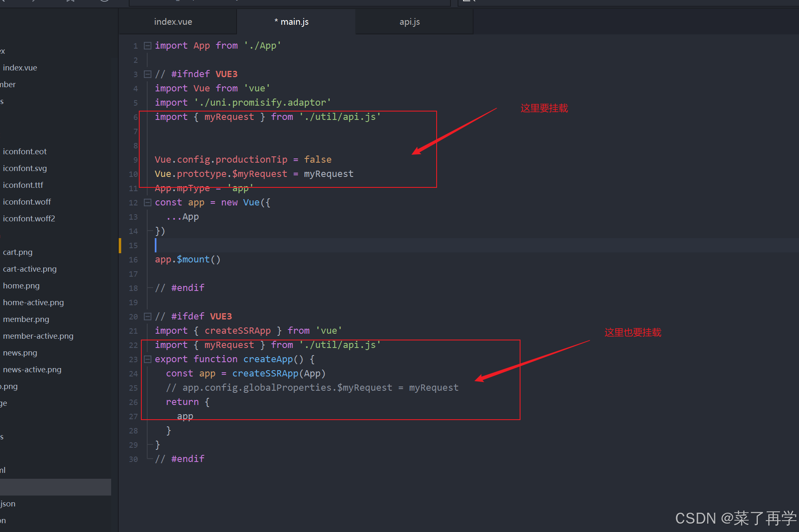
Task: Click the 'Vue.config.productionTip = false' line
Action: 243,160
